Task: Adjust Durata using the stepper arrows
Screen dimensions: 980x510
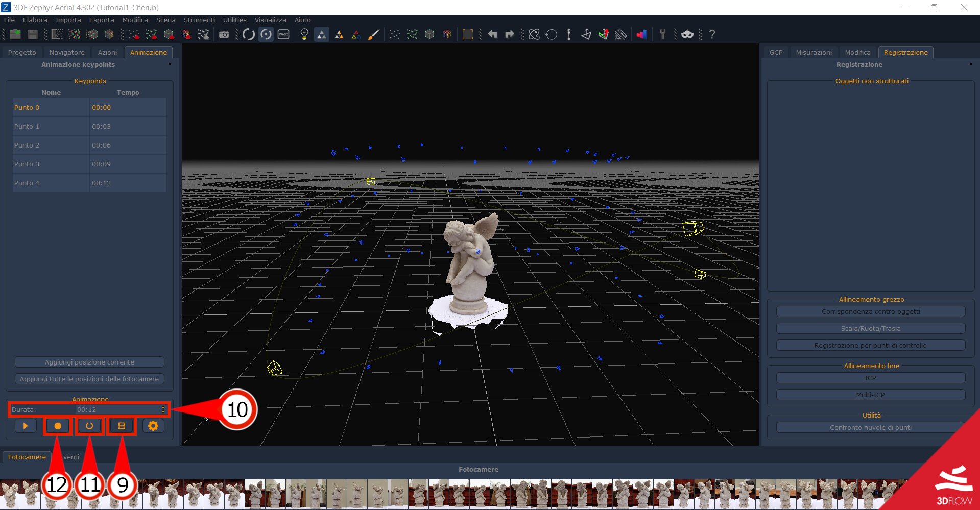Action: [x=162, y=409]
